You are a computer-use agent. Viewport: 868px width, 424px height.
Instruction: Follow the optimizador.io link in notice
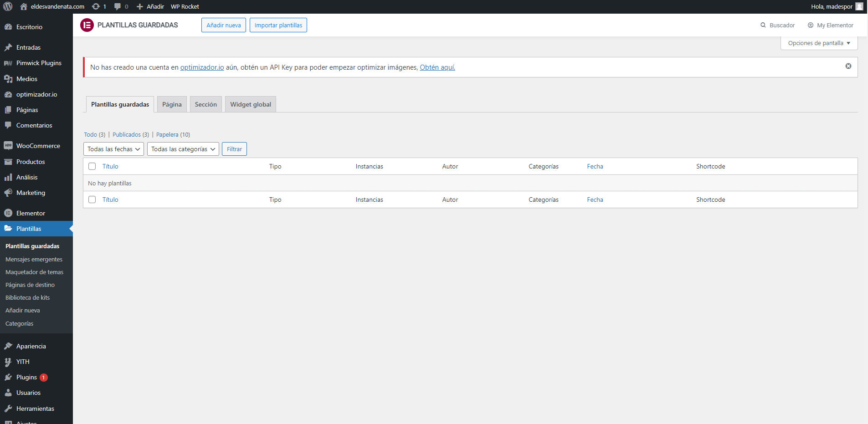point(202,67)
